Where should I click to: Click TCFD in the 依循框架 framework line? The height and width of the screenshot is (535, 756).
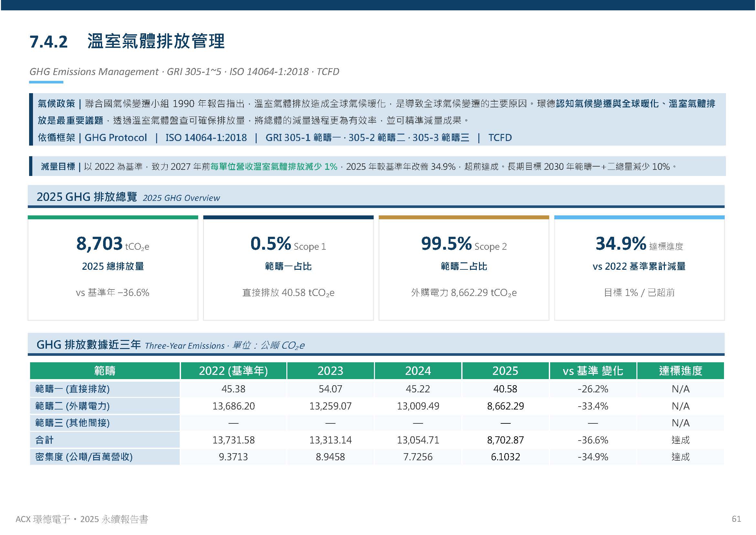[x=500, y=138]
